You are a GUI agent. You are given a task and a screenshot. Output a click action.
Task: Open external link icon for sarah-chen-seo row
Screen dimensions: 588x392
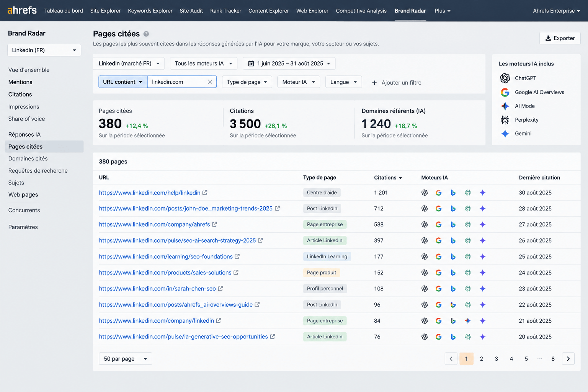click(220, 289)
